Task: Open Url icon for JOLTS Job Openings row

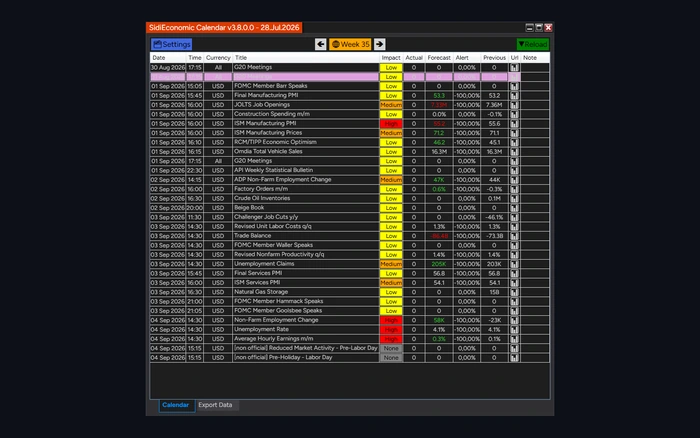Action: [x=514, y=105]
